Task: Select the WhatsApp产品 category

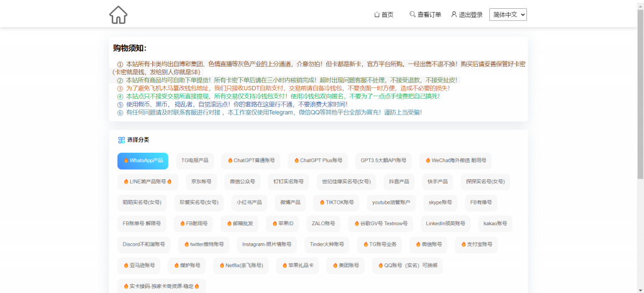Action: click(x=143, y=161)
